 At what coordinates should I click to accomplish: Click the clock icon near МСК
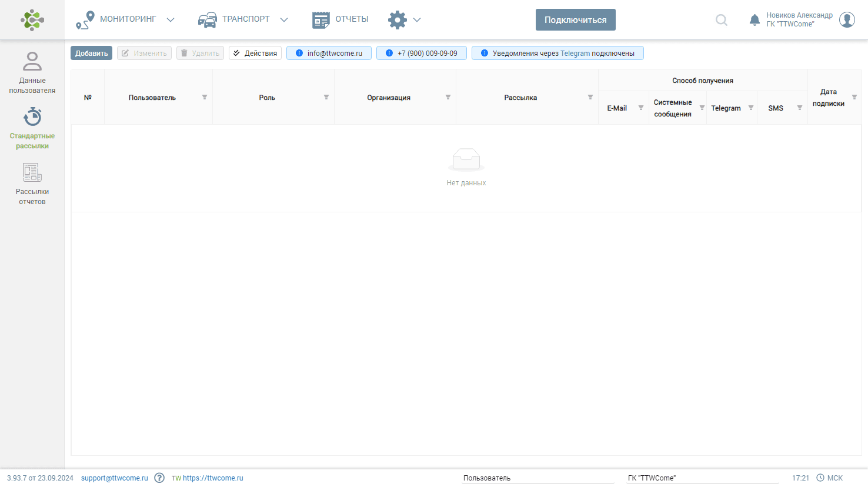(820, 478)
